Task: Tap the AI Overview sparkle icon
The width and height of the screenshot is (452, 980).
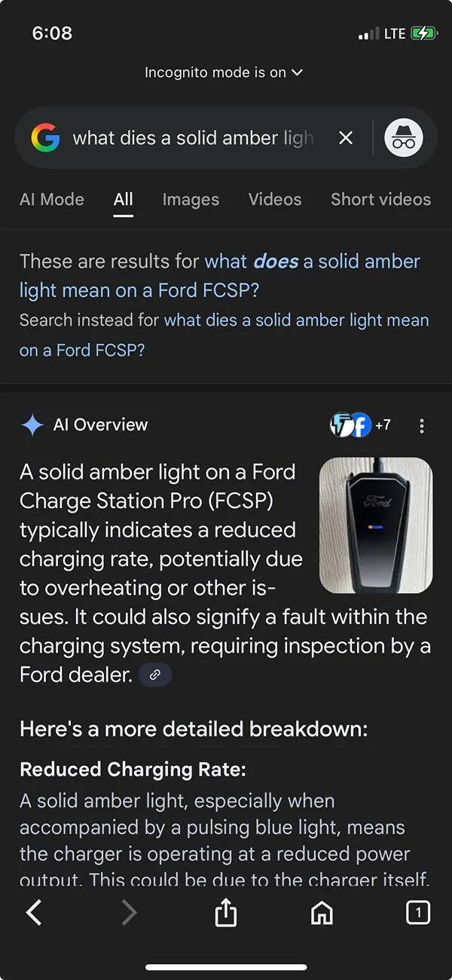Action: click(32, 425)
